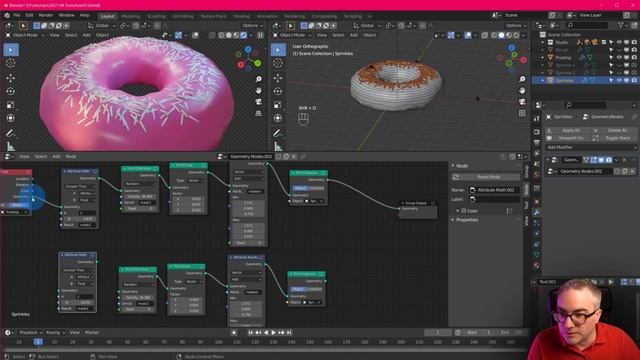Click pan hand icon in pink donut viewport
The width and height of the screenshot is (640, 360).
[x=258, y=91]
